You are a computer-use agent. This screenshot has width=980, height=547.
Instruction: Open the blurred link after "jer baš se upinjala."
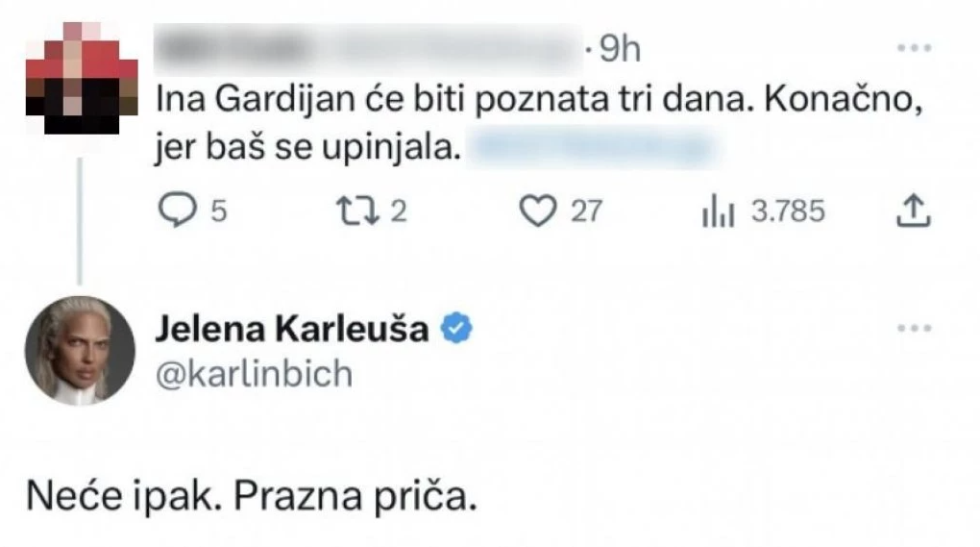[x=595, y=149]
